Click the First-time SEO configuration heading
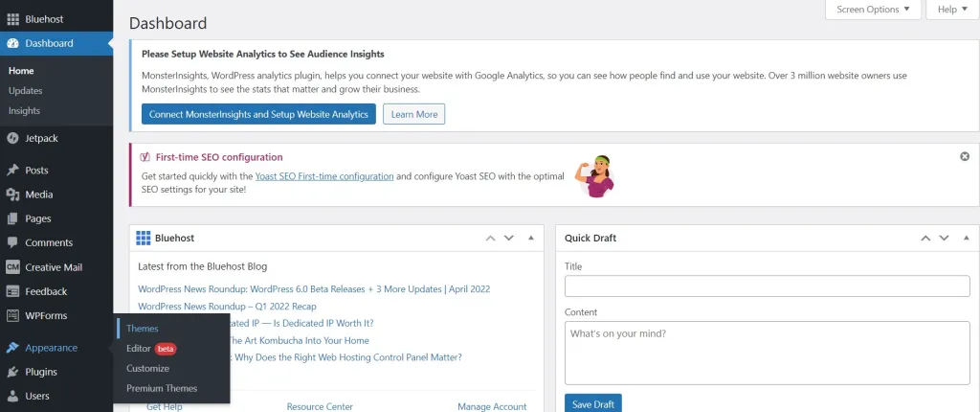The width and height of the screenshot is (980, 412). 219,157
